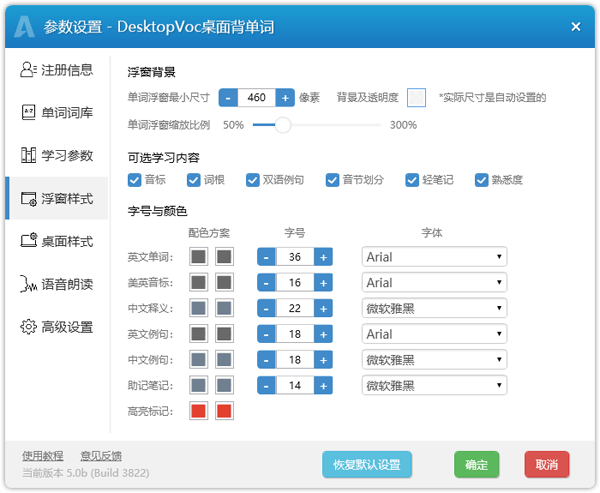
Task: Decrease the 英文例句 font size
Action: click(x=266, y=334)
